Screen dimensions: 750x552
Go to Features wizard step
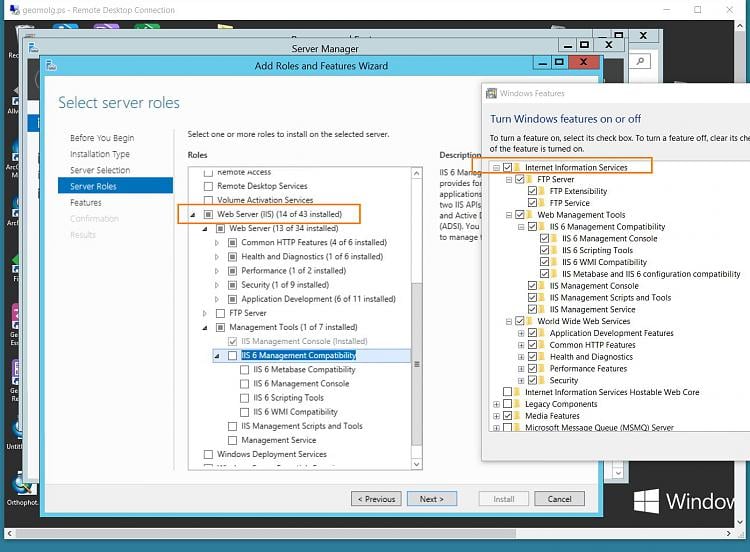tap(86, 202)
